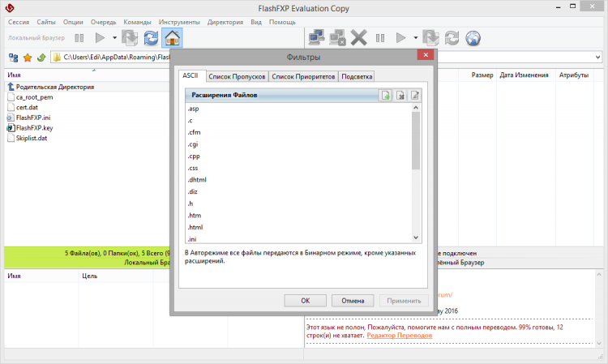Viewport: 608px width, 364px height.
Task: Select the cert.dat file
Action: tap(27, 107)
